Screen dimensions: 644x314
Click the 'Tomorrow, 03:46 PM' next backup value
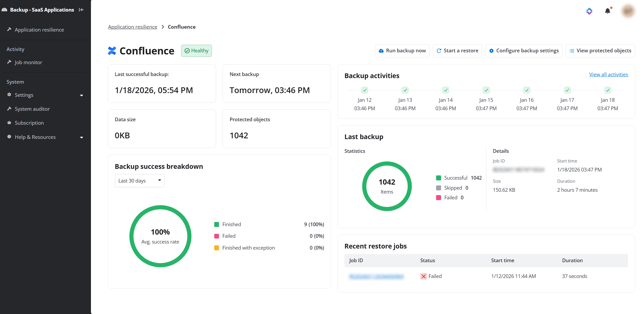270,90
